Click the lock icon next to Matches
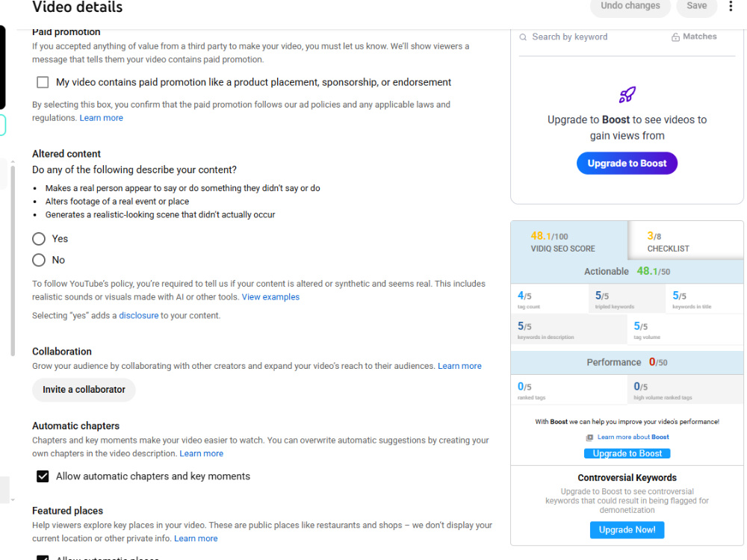The image size is (747, 560). point(675,37)
